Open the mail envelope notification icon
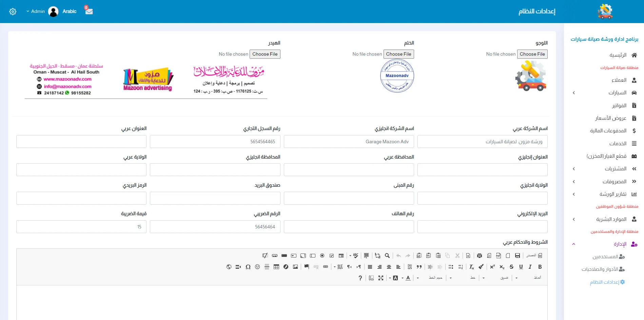The height and width of the screenshot is (320, 644). 89,11
